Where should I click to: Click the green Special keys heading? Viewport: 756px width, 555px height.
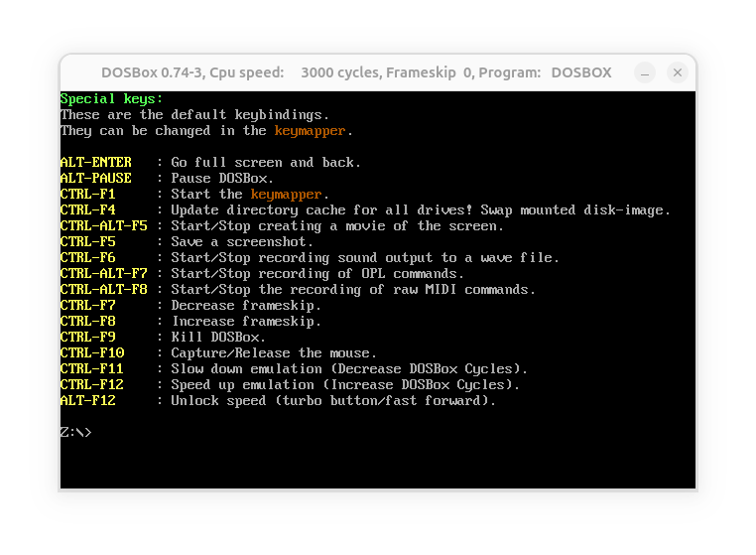click(x=111, y=99)
